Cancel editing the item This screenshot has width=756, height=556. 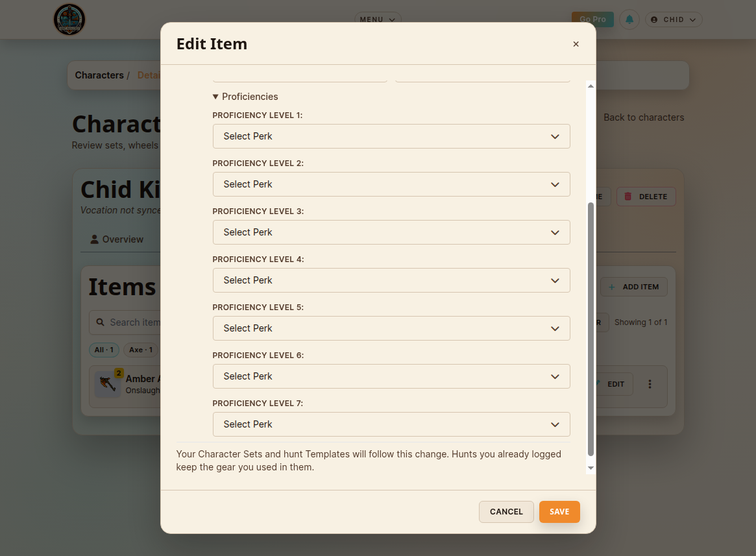click(506, 512)
